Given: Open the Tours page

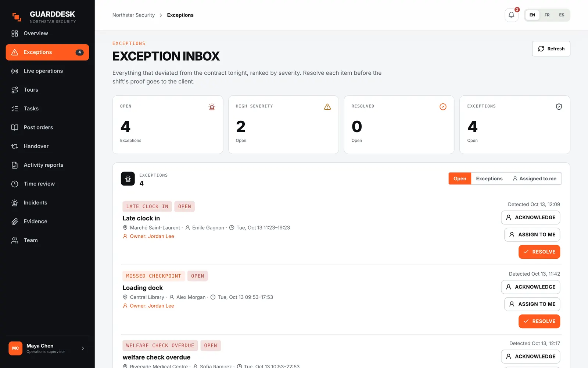Looking at the screenshot, I should (x=47, y=90).
